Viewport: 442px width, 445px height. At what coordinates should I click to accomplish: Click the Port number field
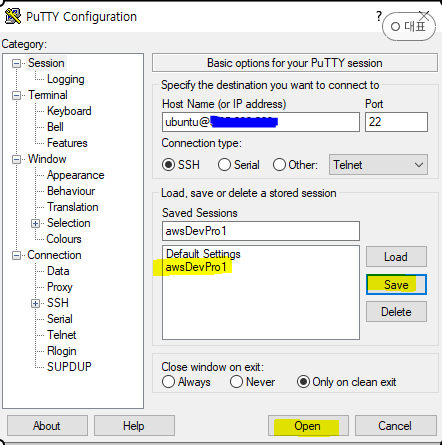pos(396,122)
